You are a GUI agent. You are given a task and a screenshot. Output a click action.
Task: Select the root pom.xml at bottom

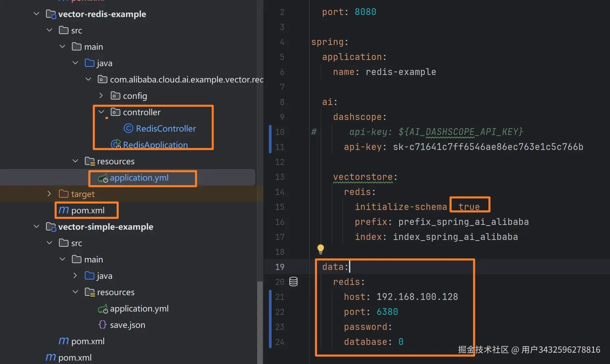click(75, 358)
